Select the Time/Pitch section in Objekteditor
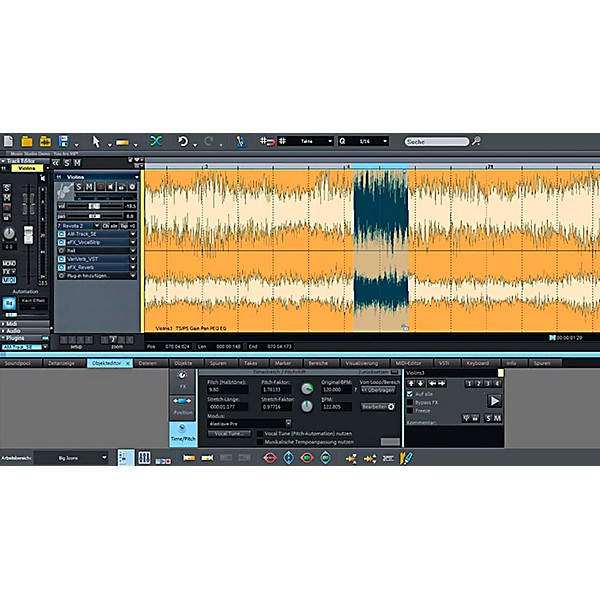The image size is (600, 600). (183, 434)
